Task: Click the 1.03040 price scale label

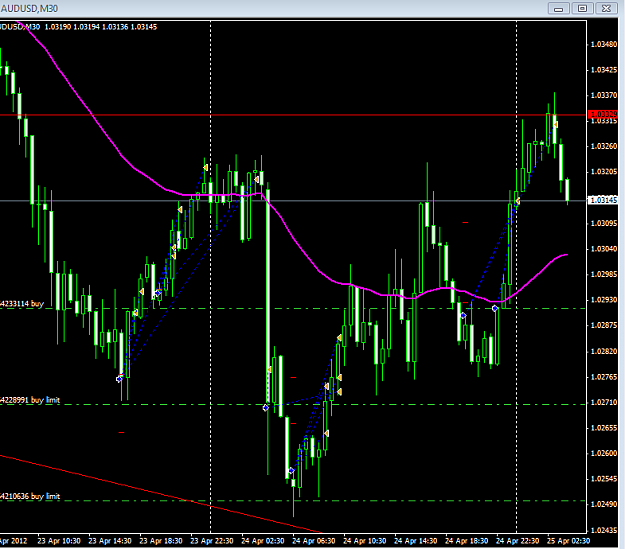Action: (603, 249)
